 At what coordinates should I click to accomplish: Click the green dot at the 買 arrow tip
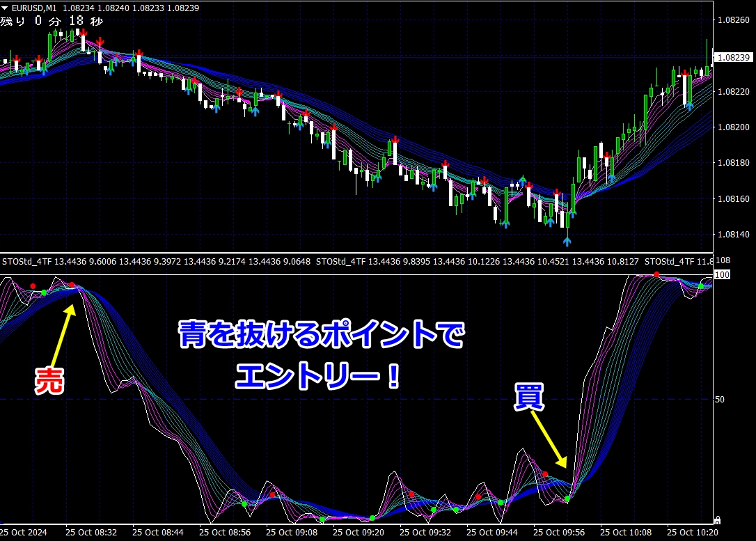pos(568,499)
